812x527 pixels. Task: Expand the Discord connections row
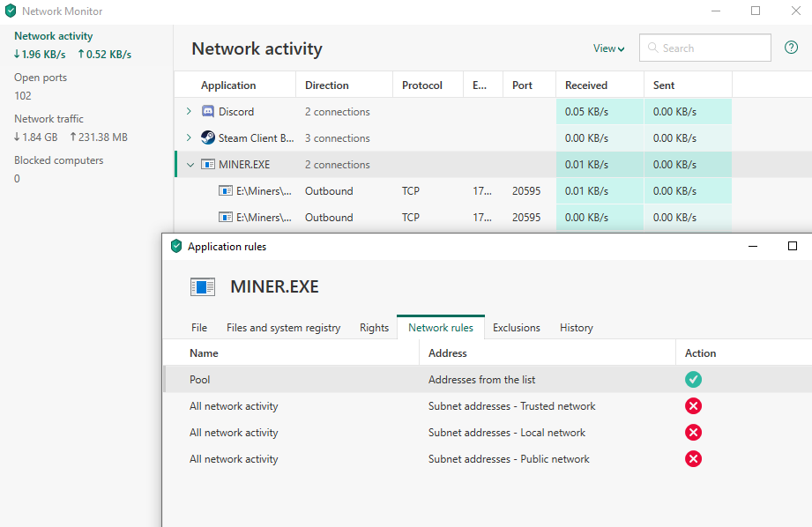tap(189, 112)
